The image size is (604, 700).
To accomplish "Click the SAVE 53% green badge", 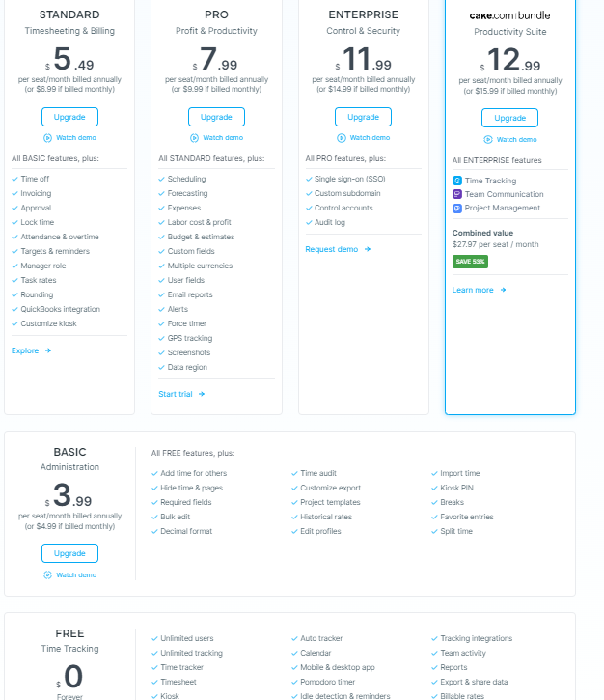I will click(469, 261).
